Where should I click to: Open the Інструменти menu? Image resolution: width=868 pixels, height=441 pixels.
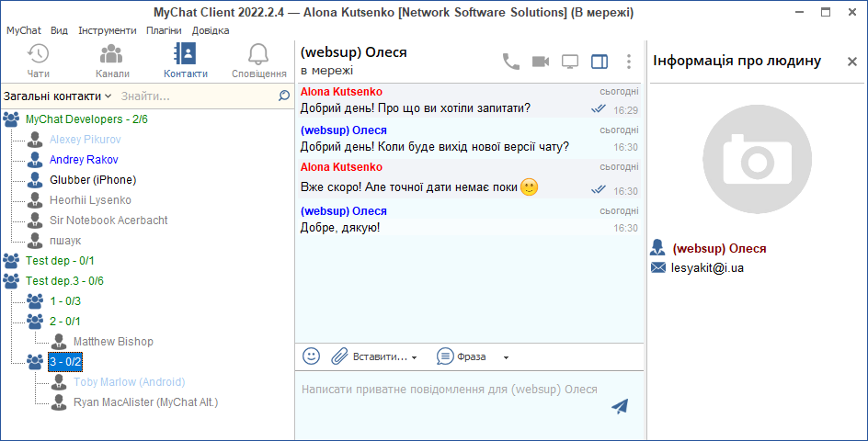tap(108, 30)
